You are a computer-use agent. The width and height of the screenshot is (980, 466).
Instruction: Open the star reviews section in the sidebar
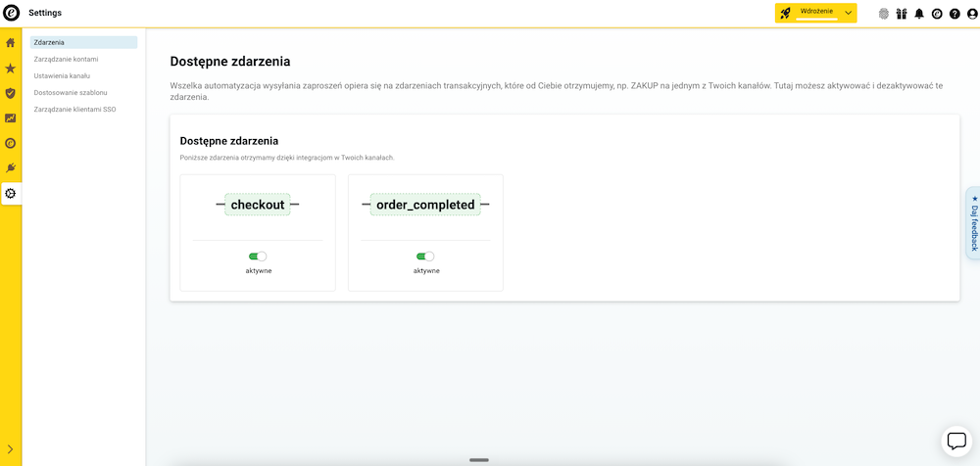pos(10,69)
